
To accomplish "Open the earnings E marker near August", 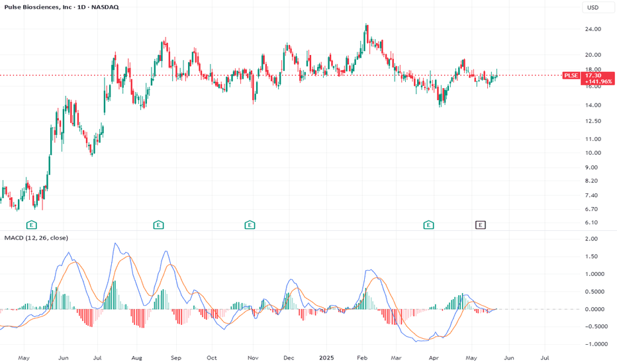I will coord(158,225).
